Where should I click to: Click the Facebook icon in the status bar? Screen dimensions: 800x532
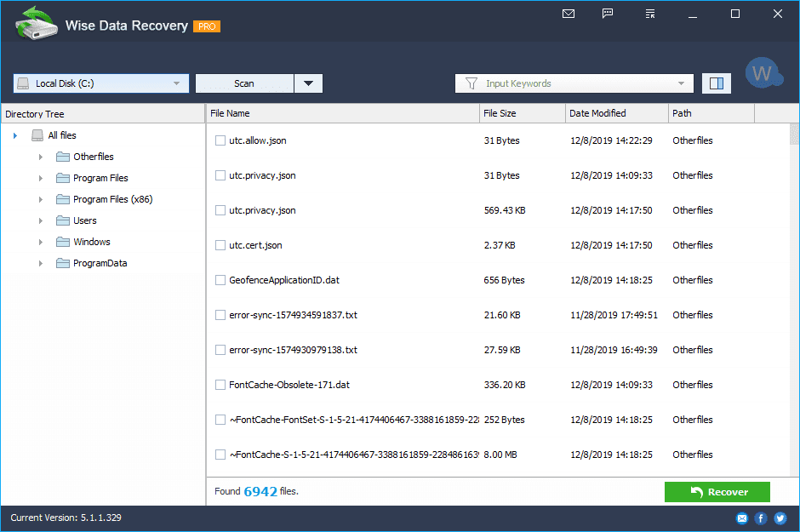pos(760,518)
